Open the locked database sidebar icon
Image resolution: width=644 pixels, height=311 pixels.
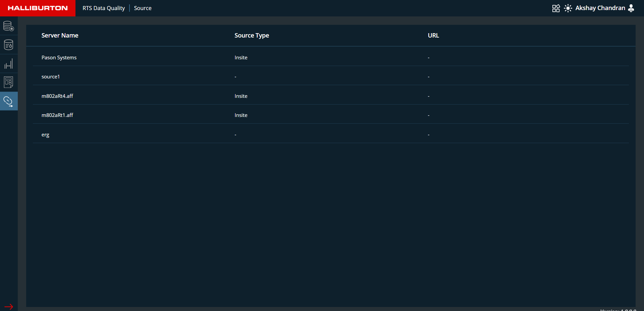click(x=9, y=26)
